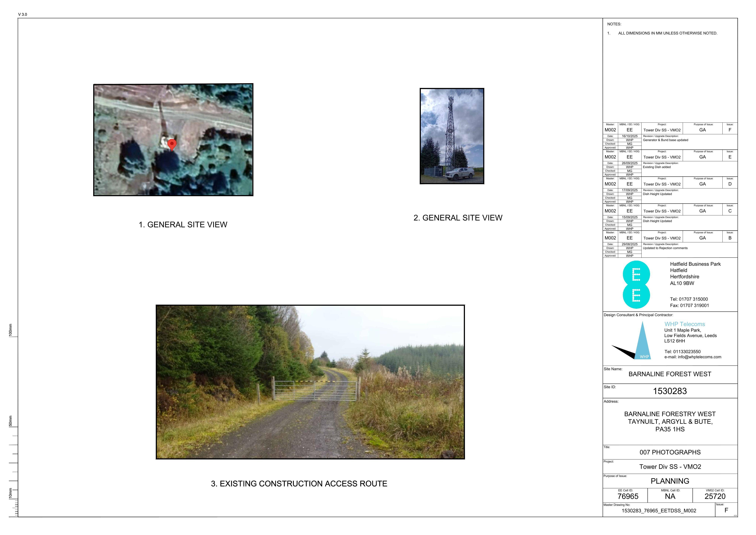Click 'Fax: 01707 319001' number
This screenshot has width=756, height=535.
point(690,306)
